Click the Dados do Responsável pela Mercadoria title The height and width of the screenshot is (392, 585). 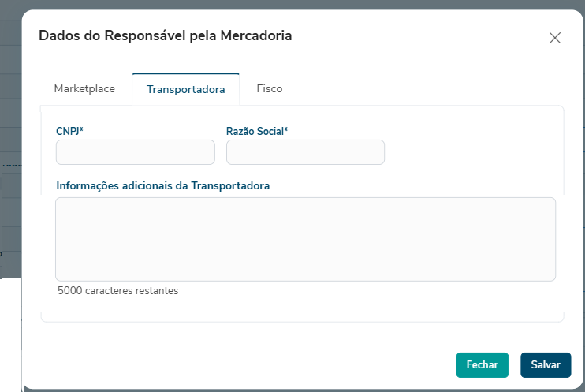click(166, 35)
